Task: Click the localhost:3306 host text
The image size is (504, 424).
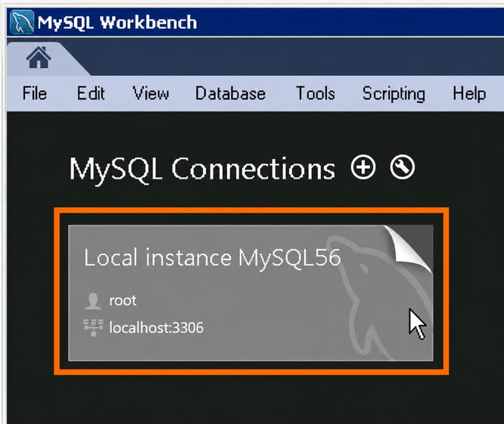Action: (156, 328)
